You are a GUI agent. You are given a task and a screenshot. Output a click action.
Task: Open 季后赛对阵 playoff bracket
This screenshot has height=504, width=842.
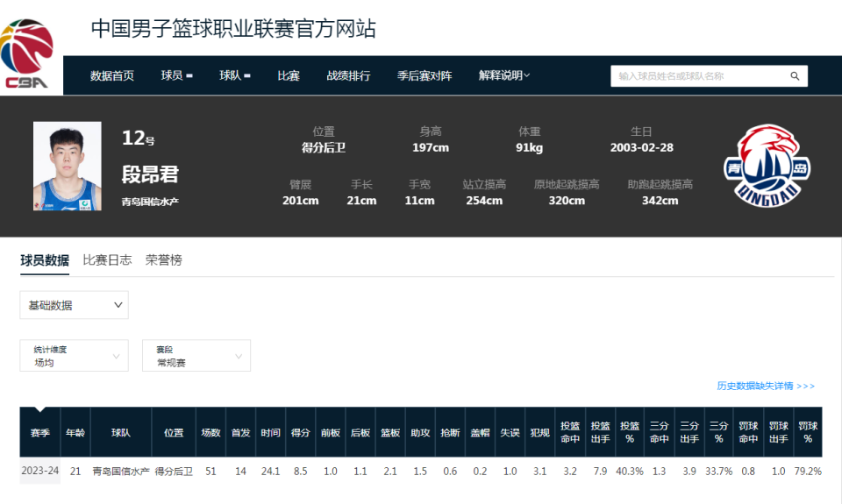425,75
